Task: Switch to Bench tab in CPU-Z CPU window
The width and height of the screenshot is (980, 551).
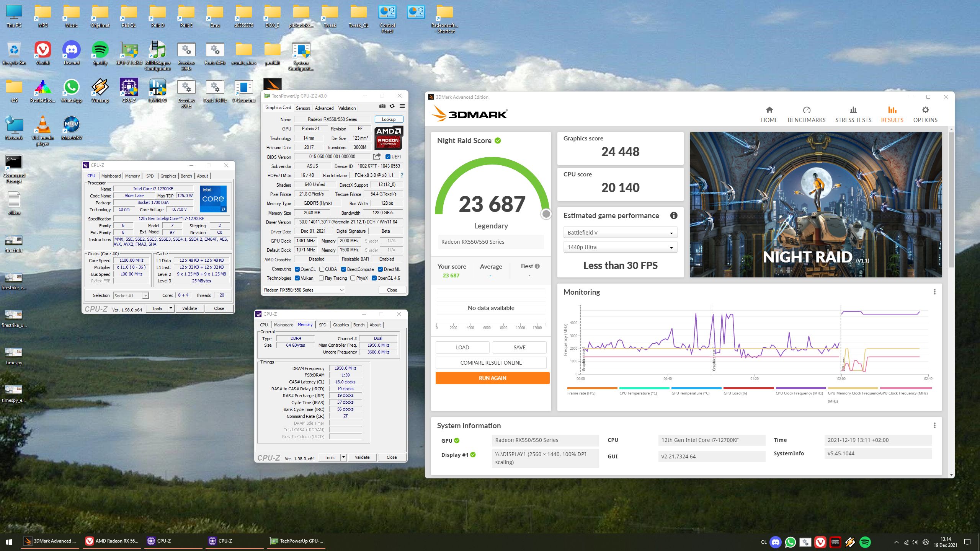Action: [x=186, y=176]
